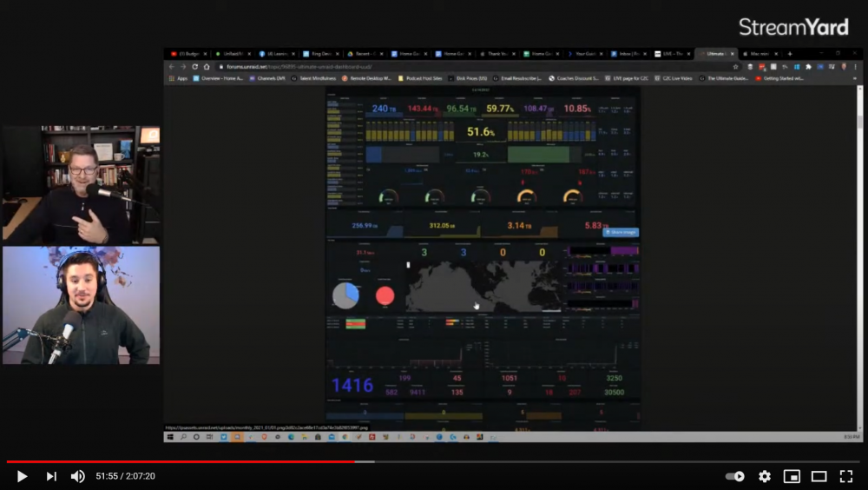The width and height of the screenshot is (868, 490).
Task: Switch to the Mac mini tab
Action: click(x=759, y=54)
